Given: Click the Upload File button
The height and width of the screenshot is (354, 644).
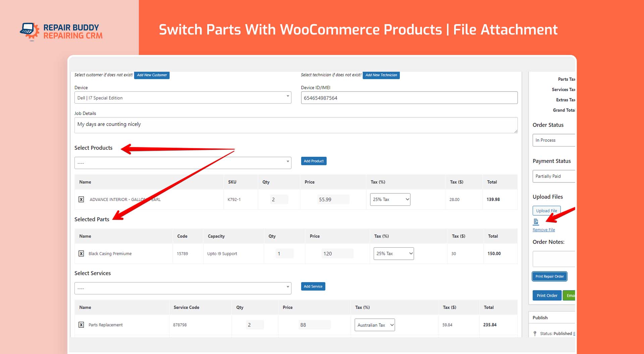Looking at the screenshot, I should tap(546, 211).
